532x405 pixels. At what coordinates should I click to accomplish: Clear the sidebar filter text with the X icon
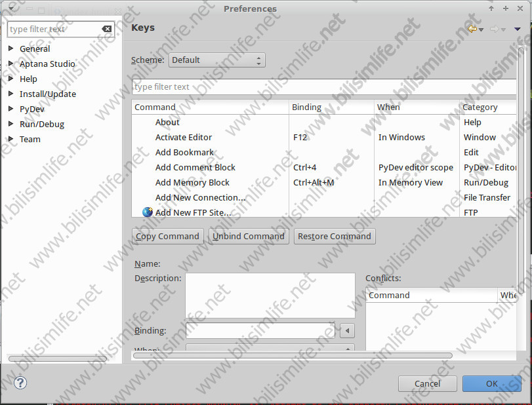point(106,29)
